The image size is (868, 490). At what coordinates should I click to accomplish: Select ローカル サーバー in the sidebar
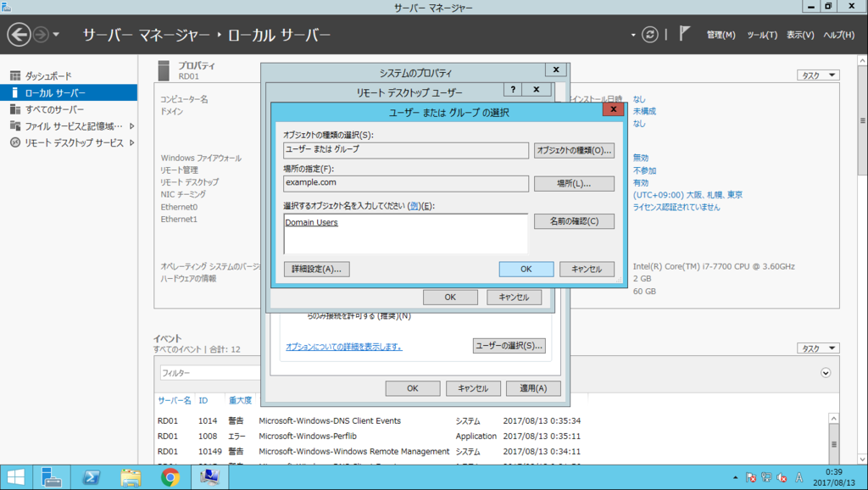tap(69, 92)
